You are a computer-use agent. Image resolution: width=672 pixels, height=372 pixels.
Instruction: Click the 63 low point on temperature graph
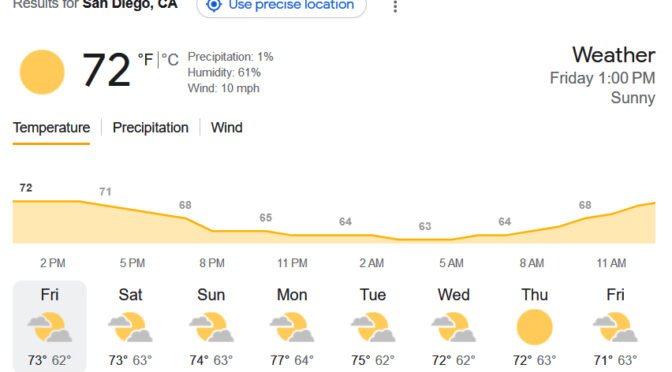[x=425, y=226]
